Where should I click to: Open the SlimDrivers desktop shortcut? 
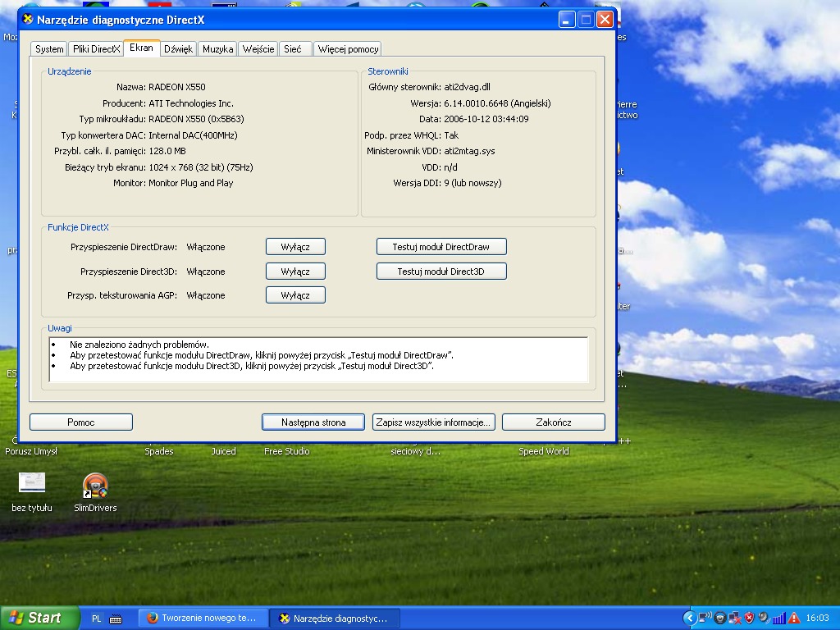point(95,492)
